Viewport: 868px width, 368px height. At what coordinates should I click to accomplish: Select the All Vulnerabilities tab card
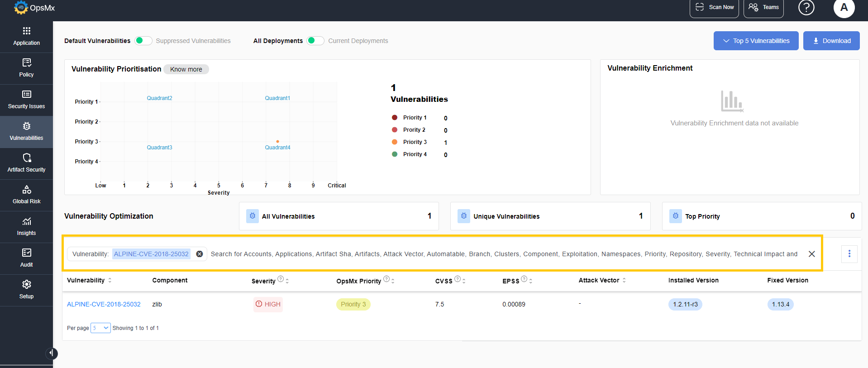click(x=339, y=216)
